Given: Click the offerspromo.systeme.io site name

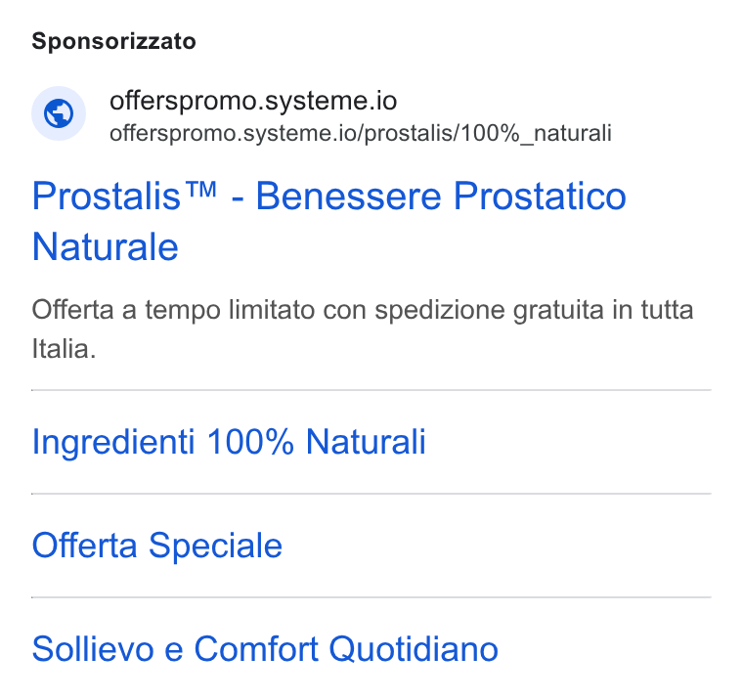Looking at the screenshot, I should click(x=253, y=101).
